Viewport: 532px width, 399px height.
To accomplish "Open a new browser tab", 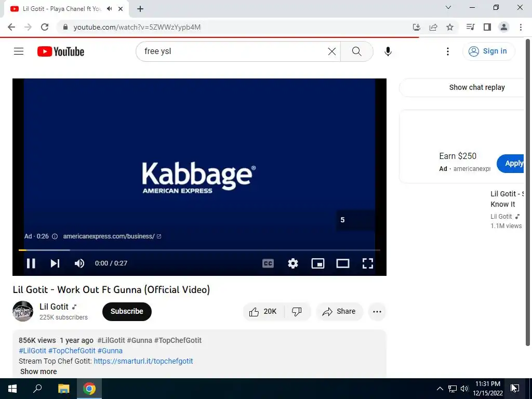I will [140, 9].
